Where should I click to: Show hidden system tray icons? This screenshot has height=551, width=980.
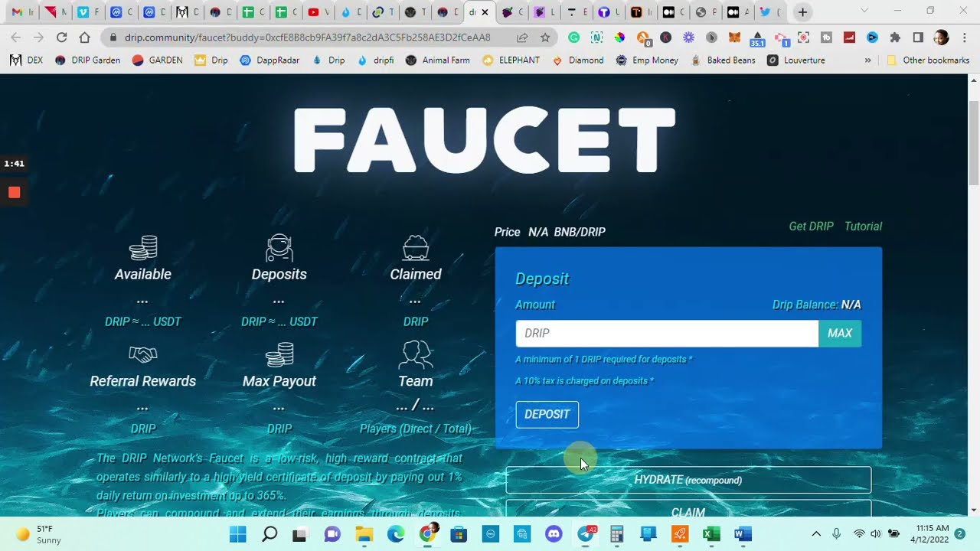click(x=816, y=534)
